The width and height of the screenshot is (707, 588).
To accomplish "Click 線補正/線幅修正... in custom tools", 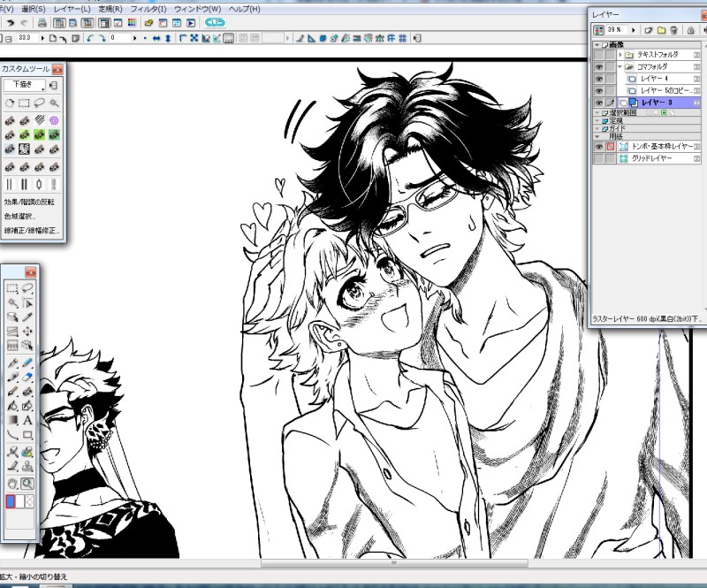I will click(32, 231).
